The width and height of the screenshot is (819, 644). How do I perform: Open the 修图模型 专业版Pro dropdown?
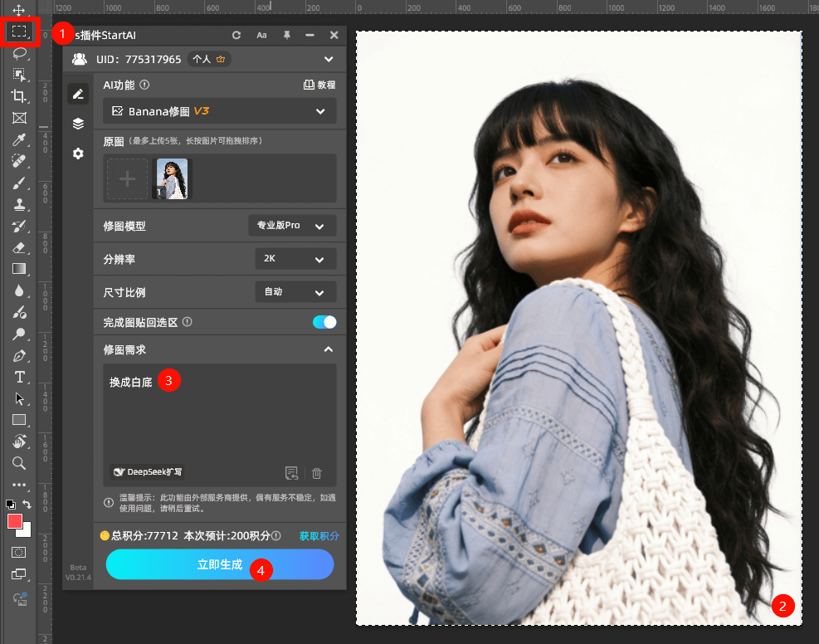[x=292, y=225]
